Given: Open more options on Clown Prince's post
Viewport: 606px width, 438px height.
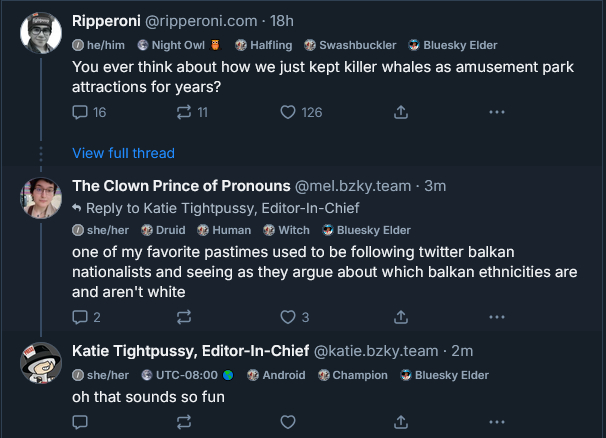Looking at the screenshot, I should [496, 317].
